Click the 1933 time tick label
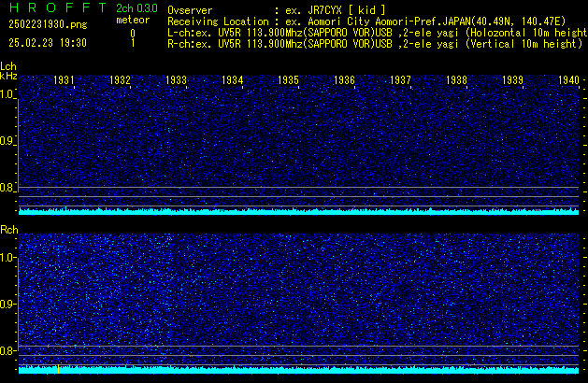Viewport: 588px width, 383px height. [176, 80]
